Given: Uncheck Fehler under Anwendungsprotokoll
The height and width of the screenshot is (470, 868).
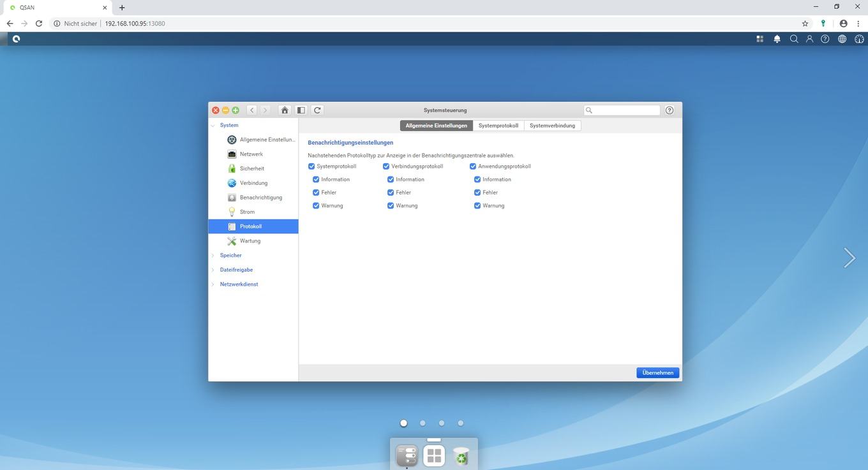Looking at the screenshot, I should (477, 193).
